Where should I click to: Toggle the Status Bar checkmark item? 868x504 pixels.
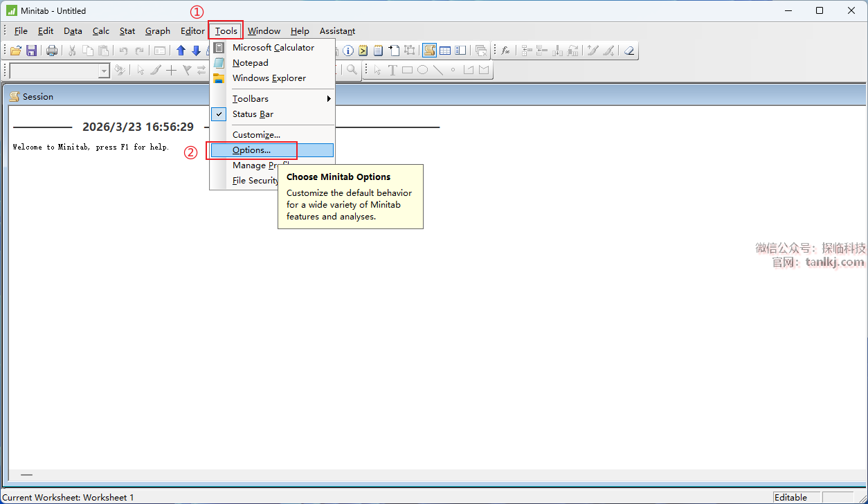click(253, 114)
